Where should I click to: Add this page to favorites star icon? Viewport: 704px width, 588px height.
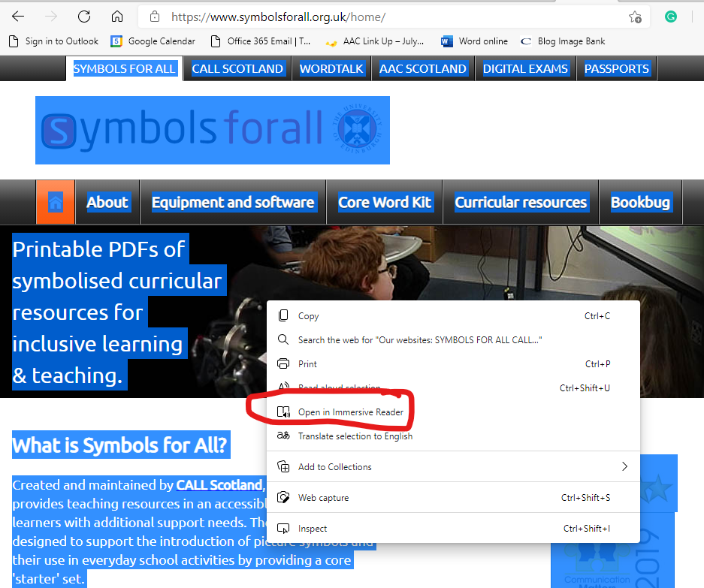point(635,17)
